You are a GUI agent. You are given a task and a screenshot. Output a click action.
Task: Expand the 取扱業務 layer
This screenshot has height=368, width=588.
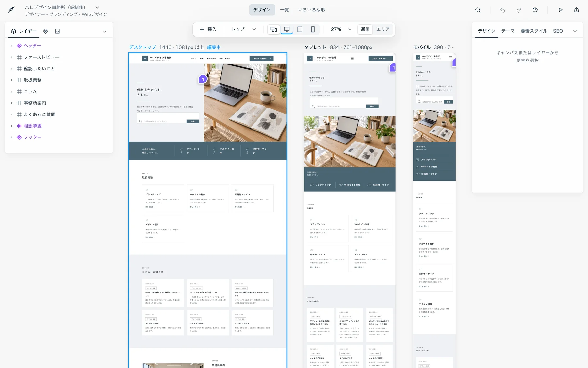click(x=11, y=80)
